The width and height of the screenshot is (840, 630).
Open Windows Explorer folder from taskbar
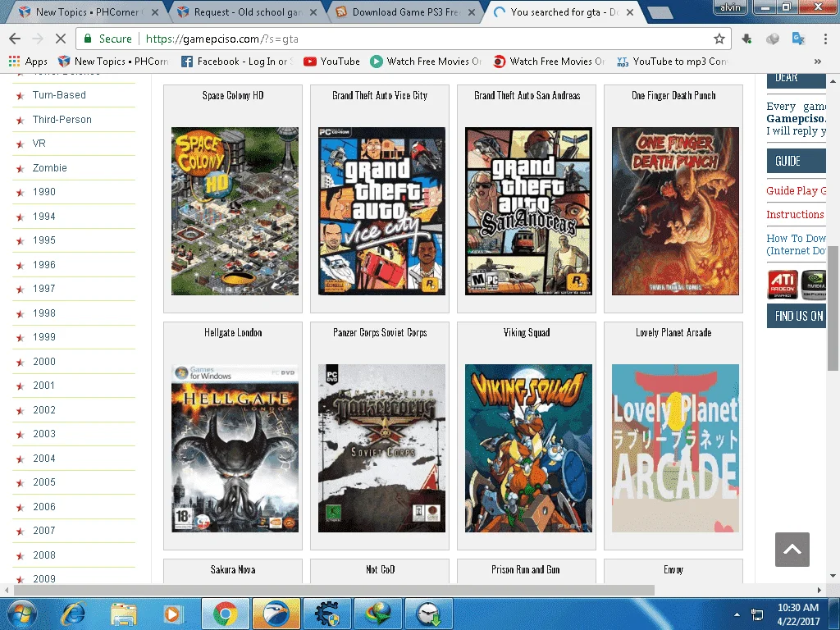[x=124, y=614]
